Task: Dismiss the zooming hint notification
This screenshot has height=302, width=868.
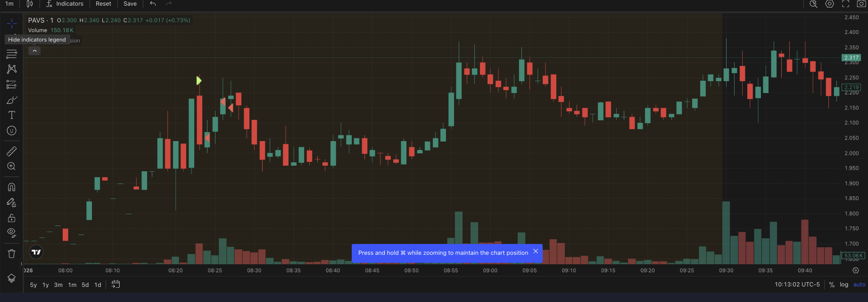Action: point(536,252)
